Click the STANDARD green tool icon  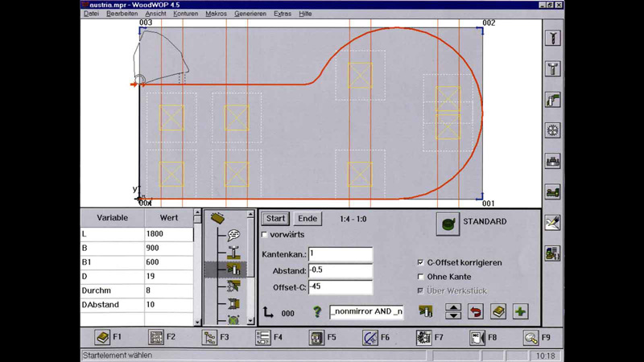point(448,223)
